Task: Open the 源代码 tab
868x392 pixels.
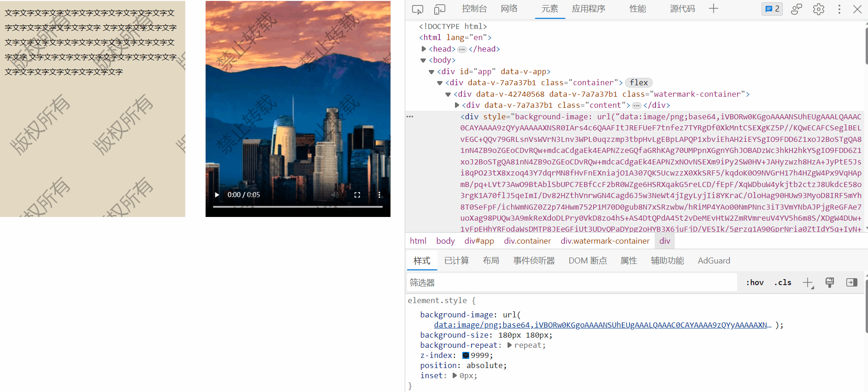Action: (x=682, y=9)
